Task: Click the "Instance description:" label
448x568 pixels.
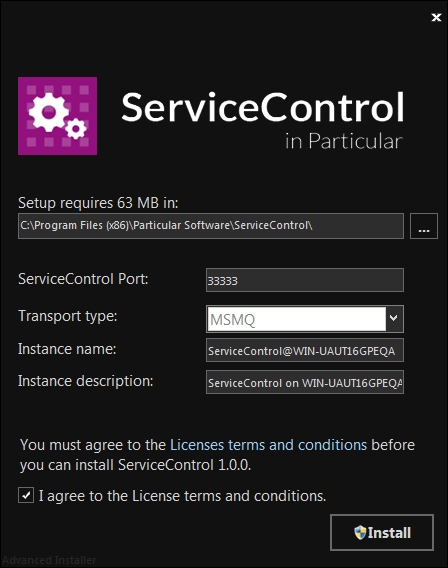Action: pyautogui.click(x=86, y=381)
